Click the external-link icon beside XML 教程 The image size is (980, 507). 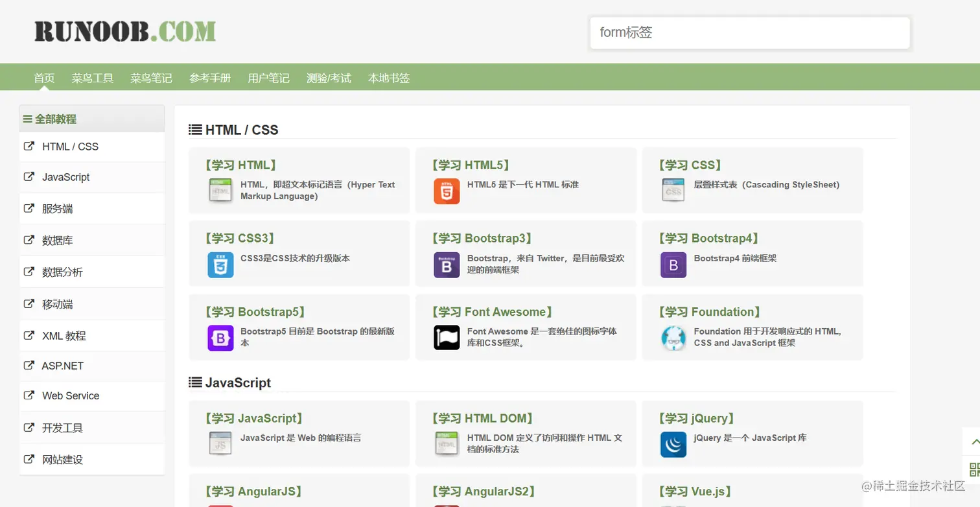tap(29, 335)
